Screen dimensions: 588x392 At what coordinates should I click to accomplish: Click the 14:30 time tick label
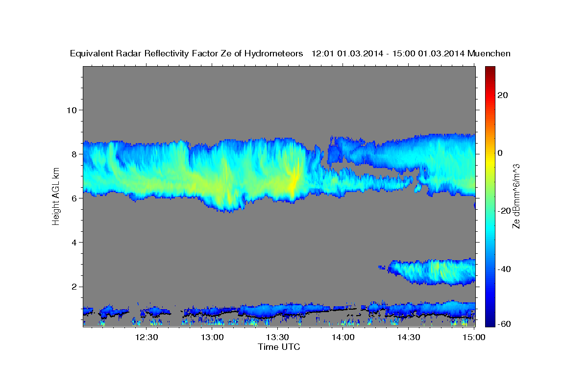[409, 337]
